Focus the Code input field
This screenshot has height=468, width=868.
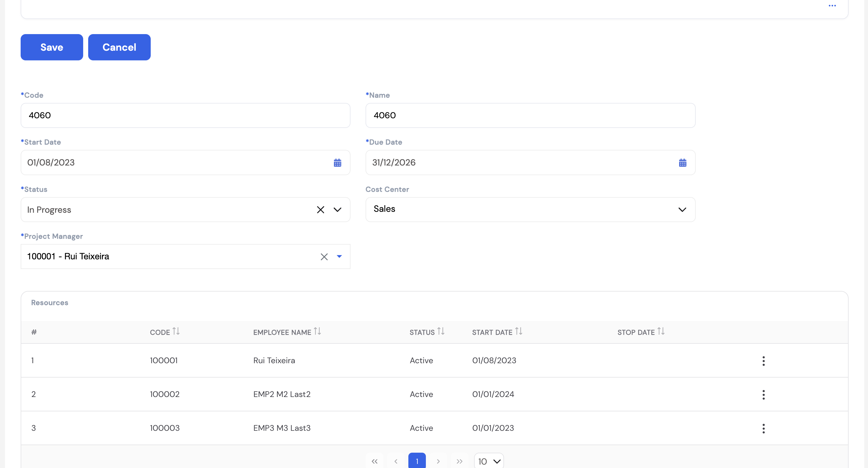point(185,115)
